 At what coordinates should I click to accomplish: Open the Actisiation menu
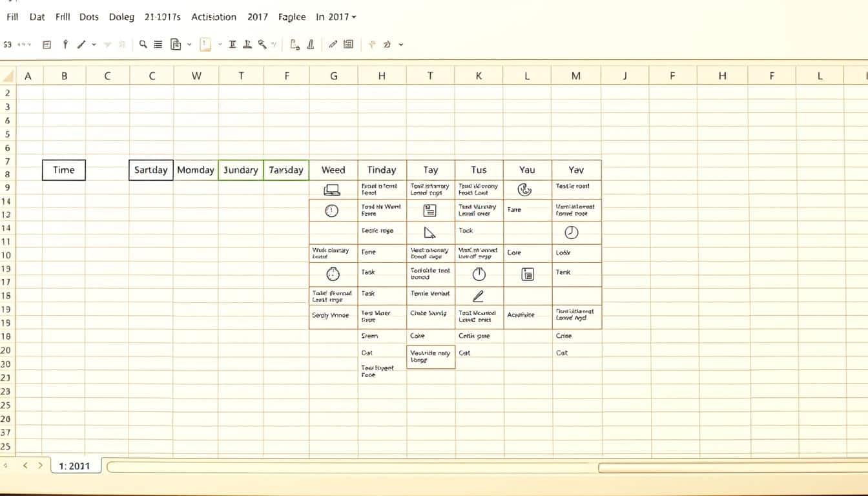pyautogui.click(x=214, y=17)
